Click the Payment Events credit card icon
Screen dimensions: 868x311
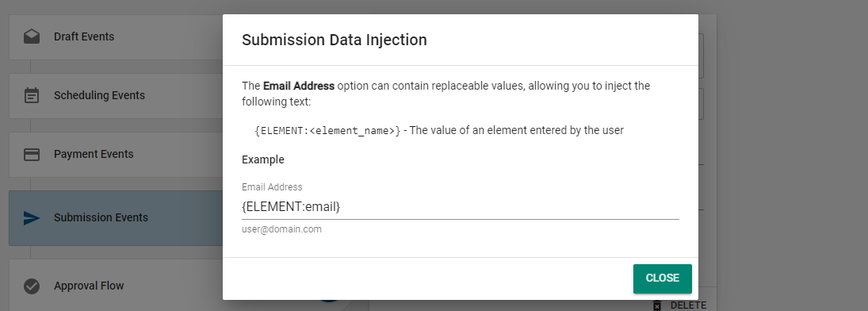click(x=32, y=154)
